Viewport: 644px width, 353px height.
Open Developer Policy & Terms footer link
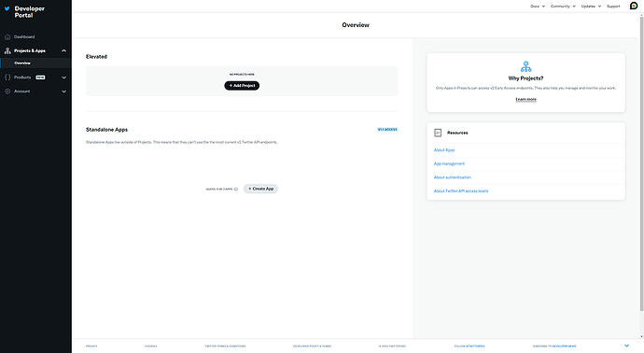[x=312, y=346]
